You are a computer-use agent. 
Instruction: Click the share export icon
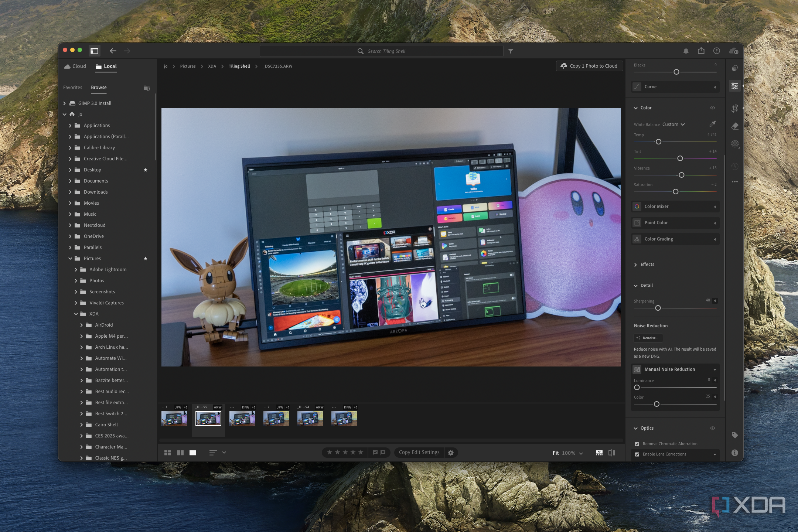701,51
